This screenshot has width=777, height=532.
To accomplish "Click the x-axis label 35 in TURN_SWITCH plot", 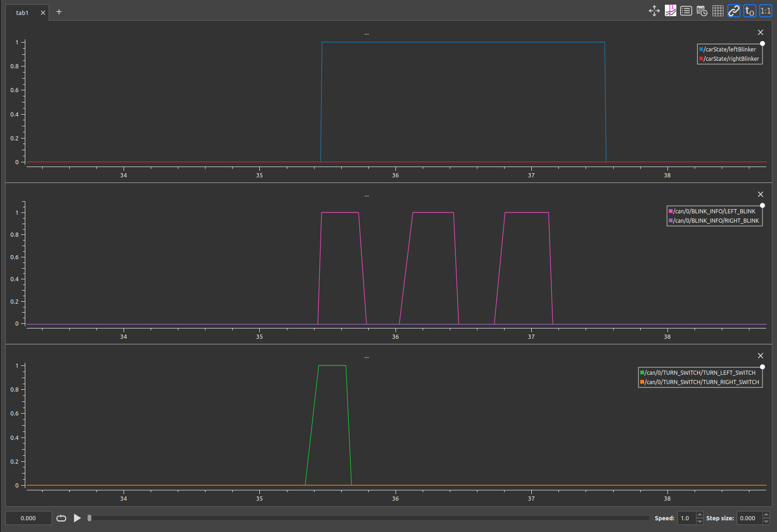I will point(259,498).
